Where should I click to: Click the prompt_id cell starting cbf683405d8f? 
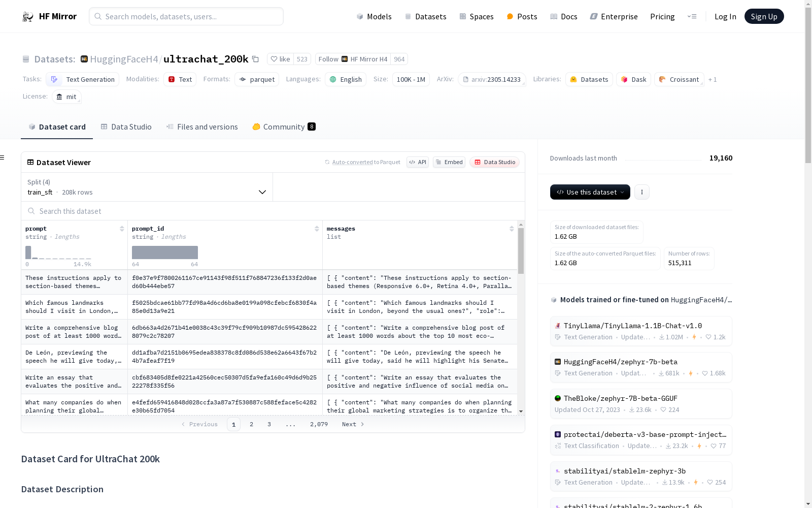(x=225, y=382)
